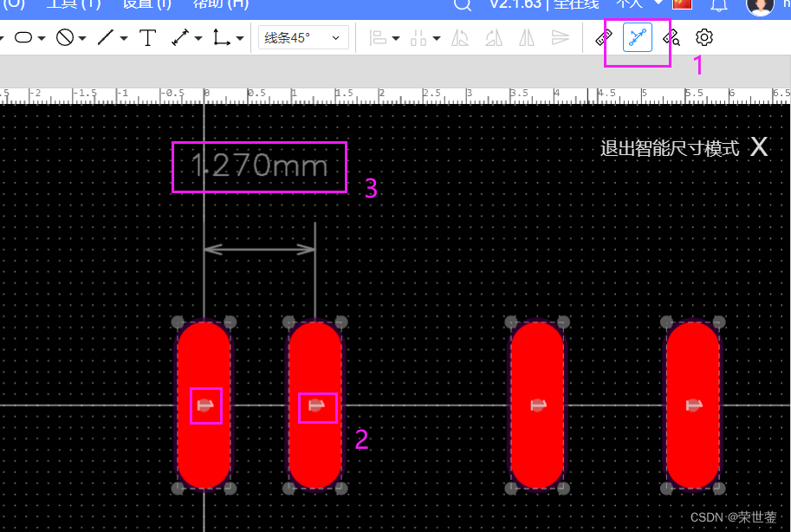This screenshot has width=791, height=532.
Task: Expand the line tool dropdown arrow
Action: pos(124,38)
